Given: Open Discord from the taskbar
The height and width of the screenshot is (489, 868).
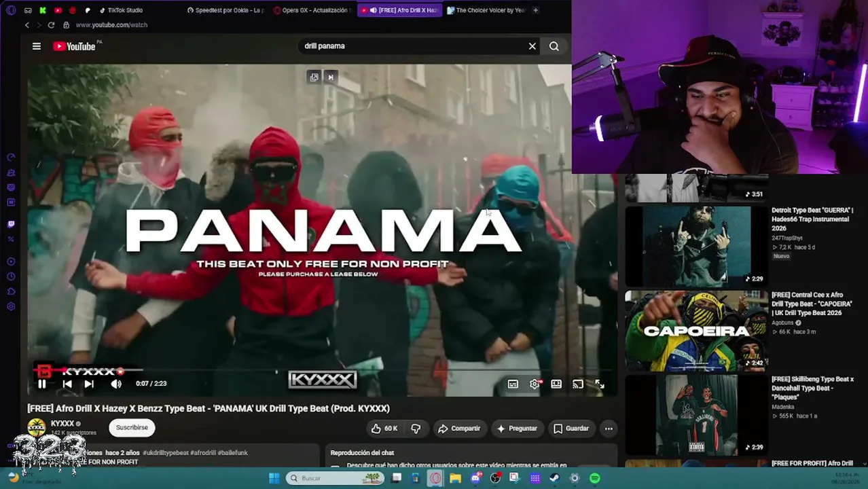Looking at the screenshot, I should click(475, 478).
